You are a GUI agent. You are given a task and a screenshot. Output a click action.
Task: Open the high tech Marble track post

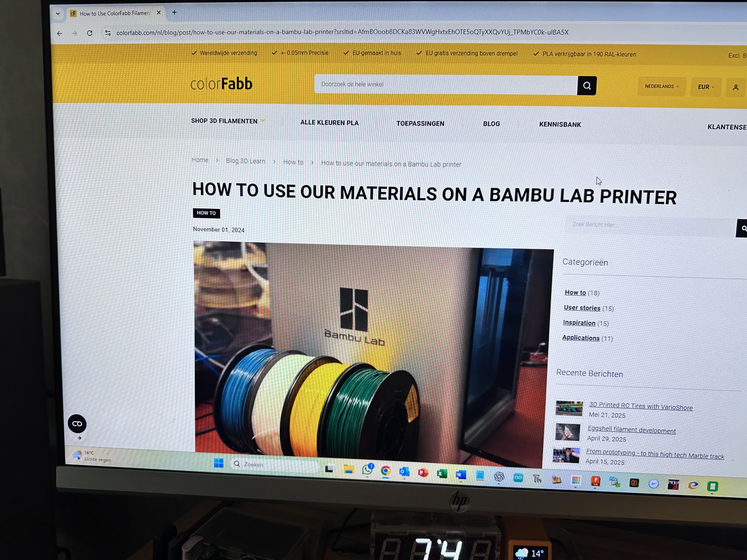(655, 454)
